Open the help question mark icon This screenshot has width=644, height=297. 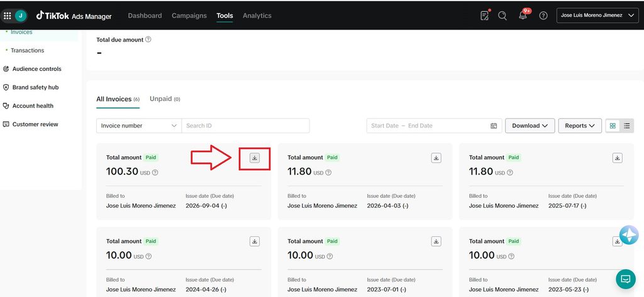pyautogui.click(x=543, y=16)
